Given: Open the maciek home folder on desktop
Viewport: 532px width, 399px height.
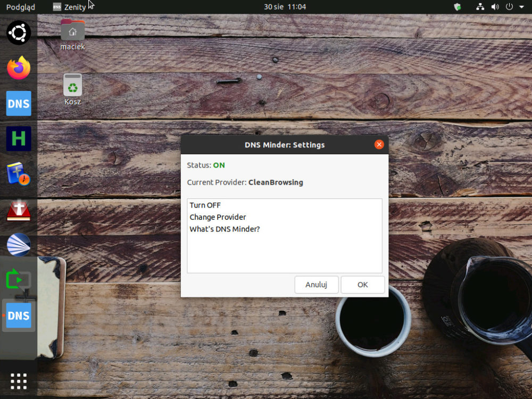Looking at the screenshot, I should [x=72, y=35].
